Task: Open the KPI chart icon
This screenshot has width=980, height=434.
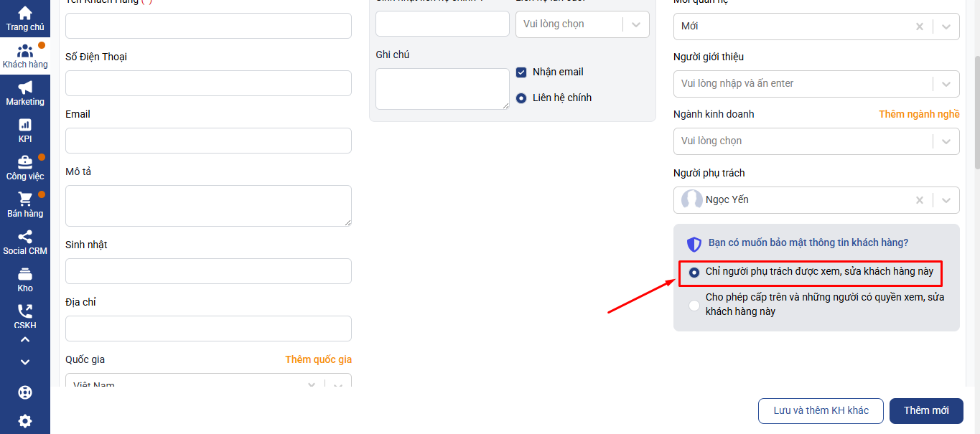Action: (25, 125)
